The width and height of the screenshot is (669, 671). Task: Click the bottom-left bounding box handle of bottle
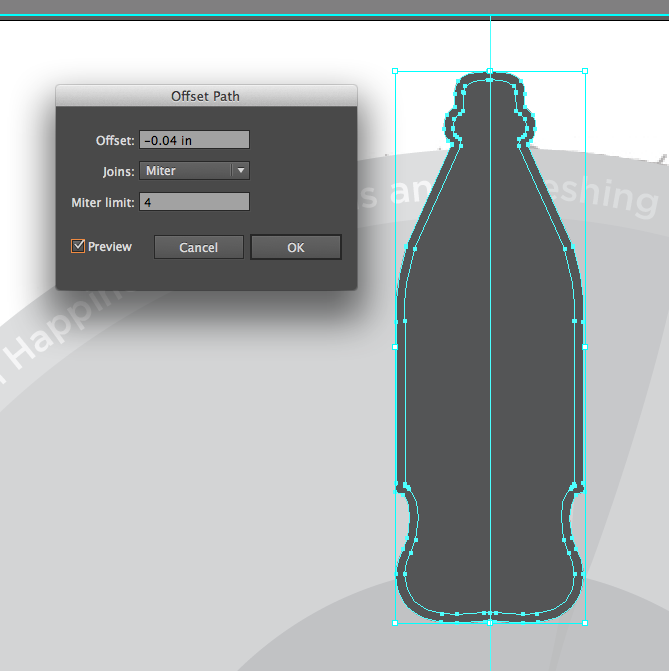(395, 623)
